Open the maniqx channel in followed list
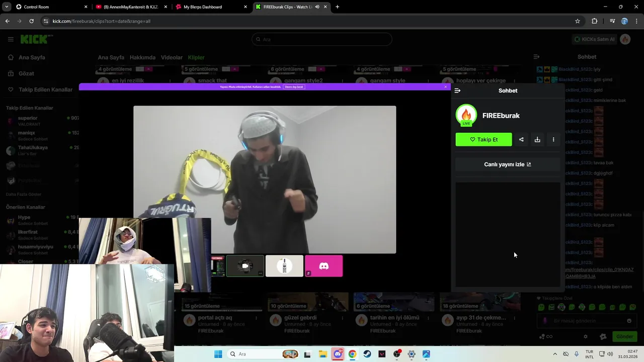The width and height of the screenshot is (644, 362). point(42,136)
